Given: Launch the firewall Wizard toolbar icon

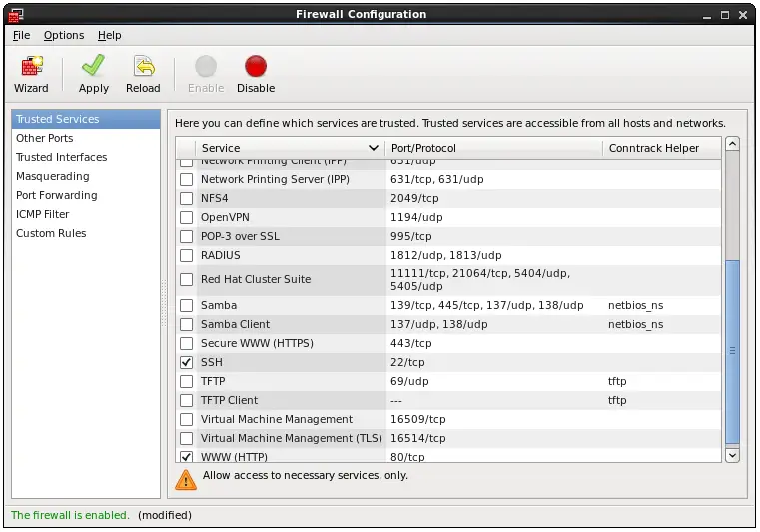Looking at the screenshot, I should (x=31, y=68).
